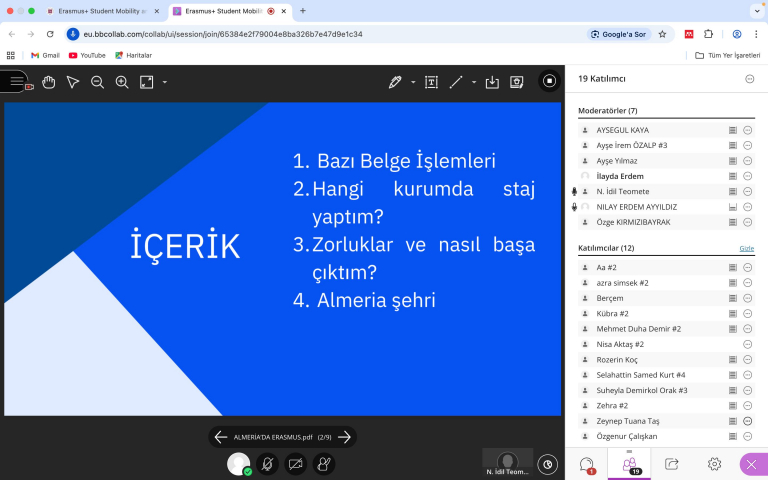Open the session menu hamburger button
The image size is (768, 480).
tap(15, 81)
